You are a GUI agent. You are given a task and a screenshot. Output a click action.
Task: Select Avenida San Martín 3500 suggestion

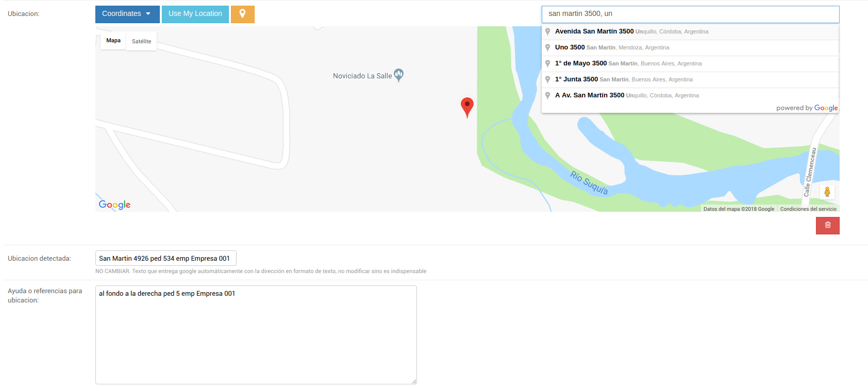pyautogui.click(x=690, y=31)
